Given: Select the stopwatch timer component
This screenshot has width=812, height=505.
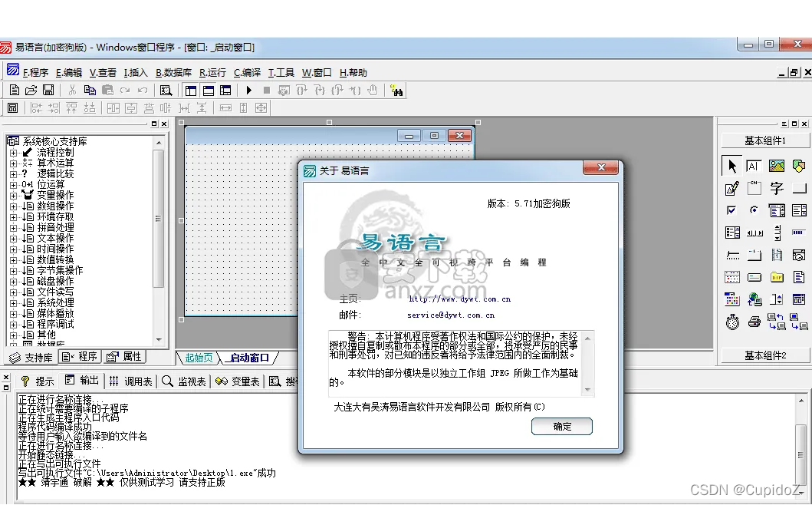Looking at the screenshot, I should pos(731,322).
